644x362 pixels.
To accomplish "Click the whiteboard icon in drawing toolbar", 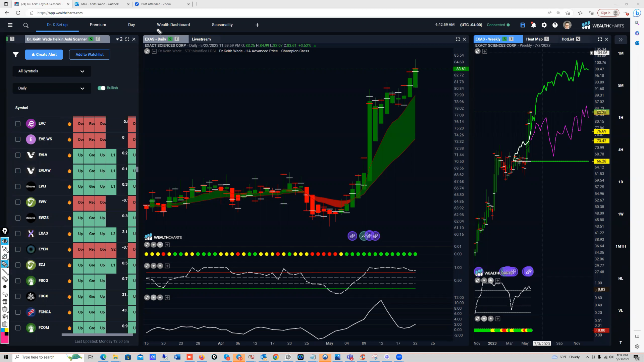I will pyautogui.click(x=5, y=309).
